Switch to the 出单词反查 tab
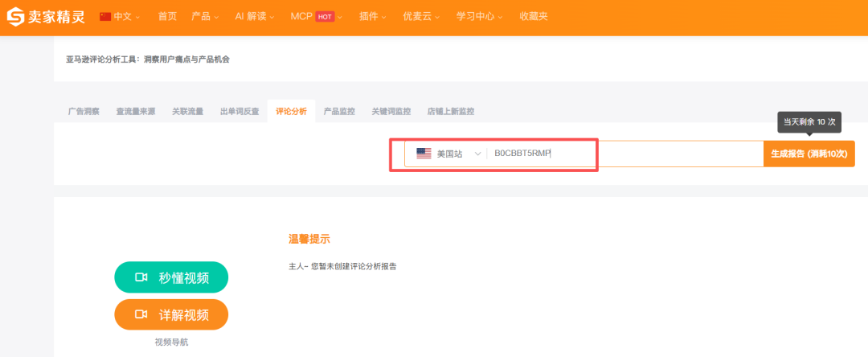 click(x=240, y=111)
